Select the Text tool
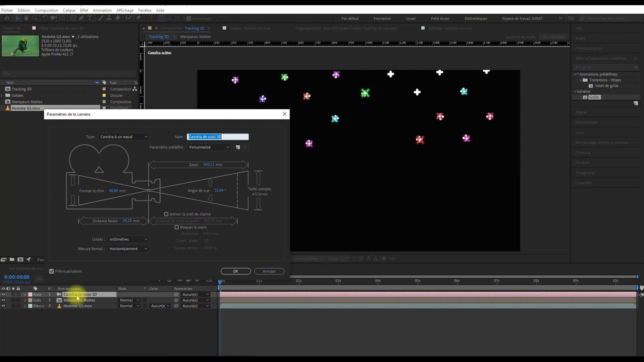 tap(90, 18)
